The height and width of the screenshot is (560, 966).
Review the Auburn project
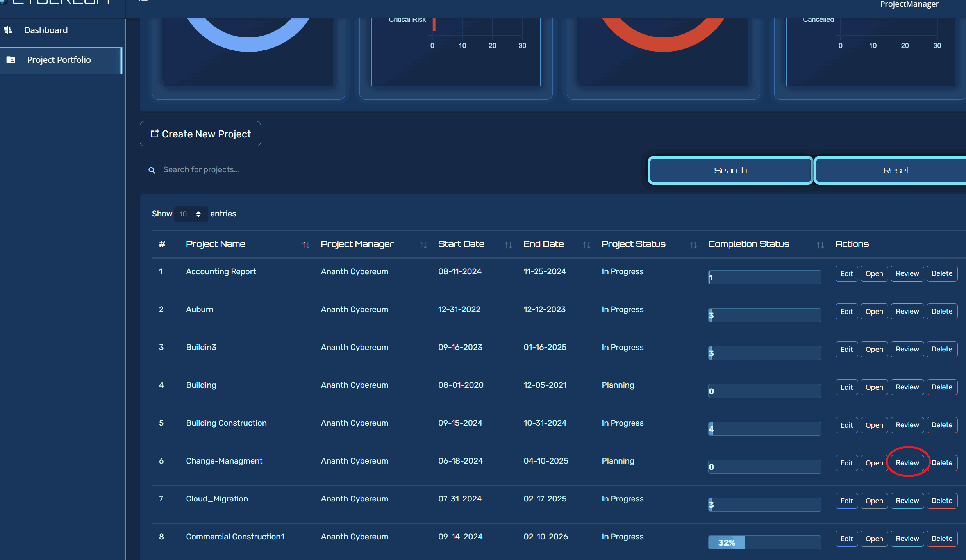pos(907,311)
